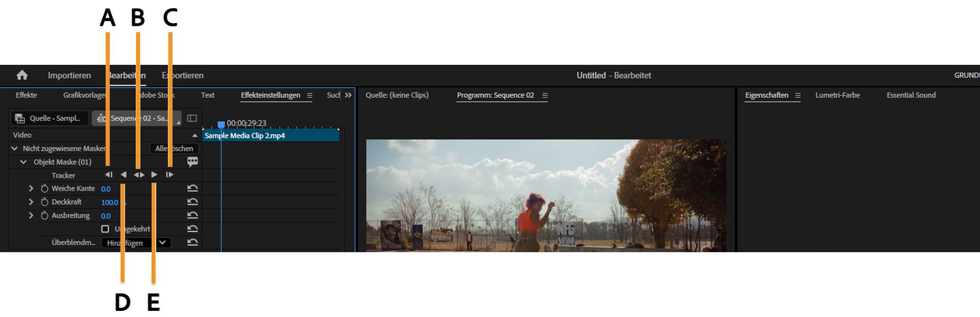Open the Lumetri-Farbe tab

tap(838, 95)
